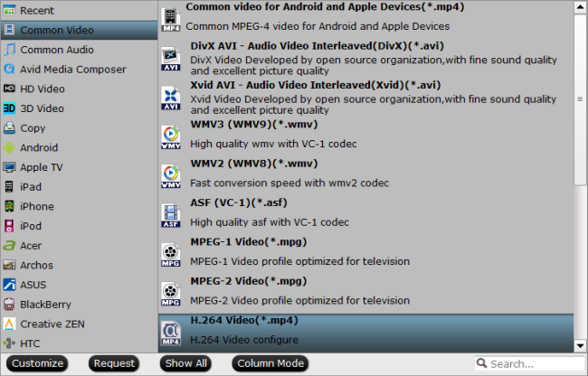Click the iPhone device icon
Viewport: 588px width, 376px height.
point(9,206)
